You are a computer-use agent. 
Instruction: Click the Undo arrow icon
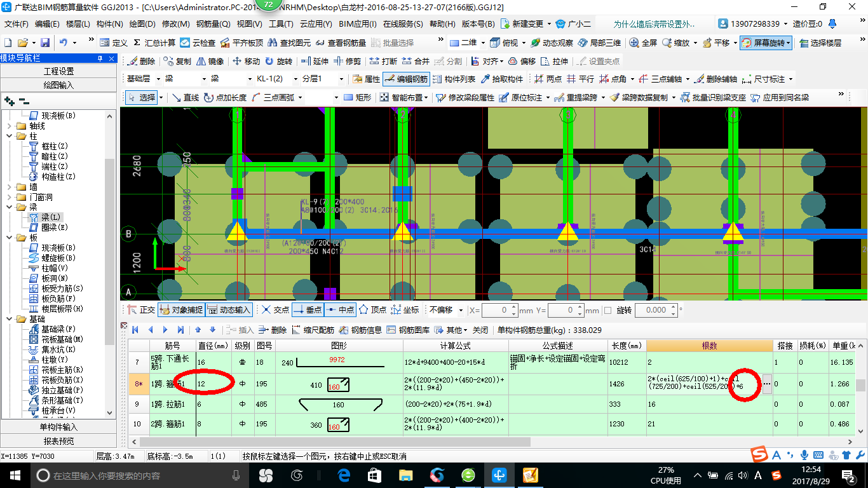tap(64, 43)
